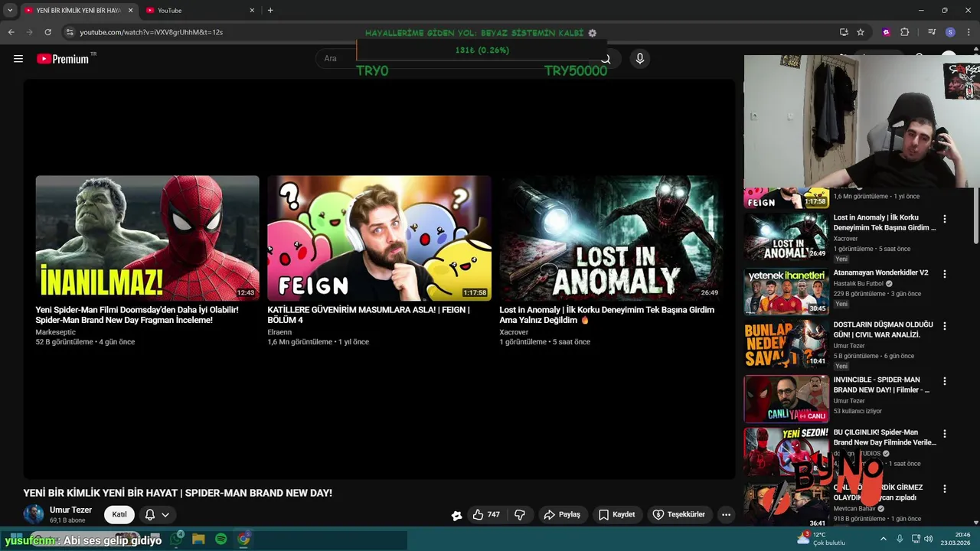Open options for INVINCIBLE SPIDER-MAN live video

pyautogui.click(x=944, y=381)
